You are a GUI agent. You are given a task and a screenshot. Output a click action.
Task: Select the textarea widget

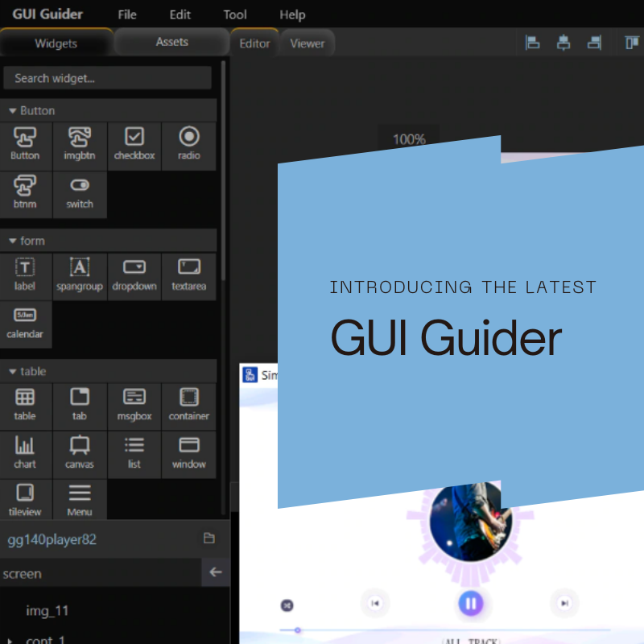189,276
